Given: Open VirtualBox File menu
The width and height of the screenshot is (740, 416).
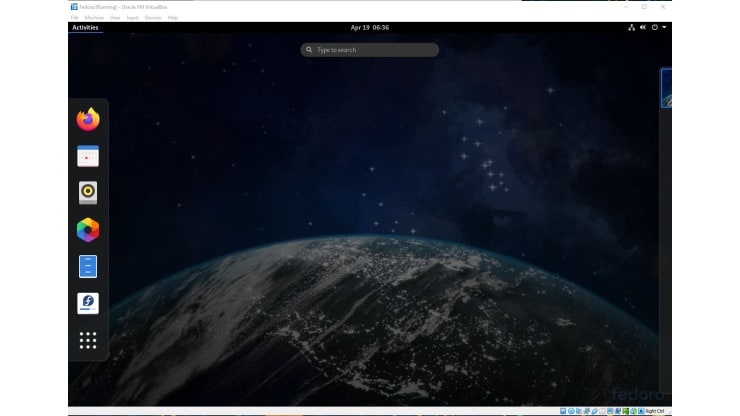Looking at the screenshot, I should (x=75, y=17).
